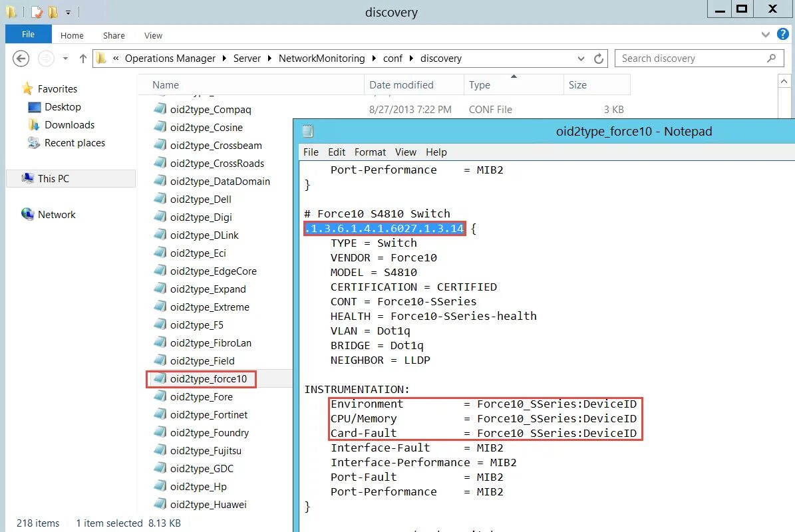Open the View ribbon tab in Explorer
This screenshot has width=795, height=532.
pos(153,35)
